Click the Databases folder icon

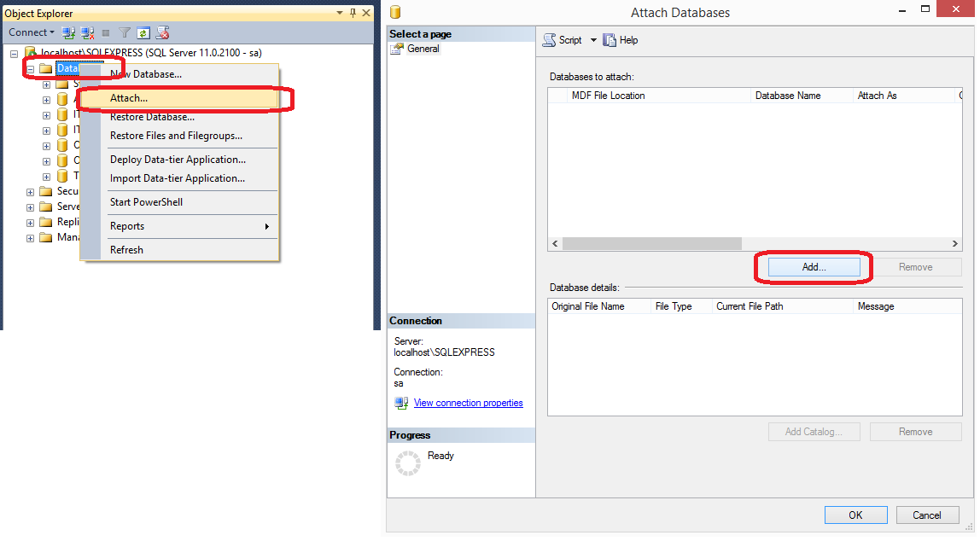coord(45,68)
